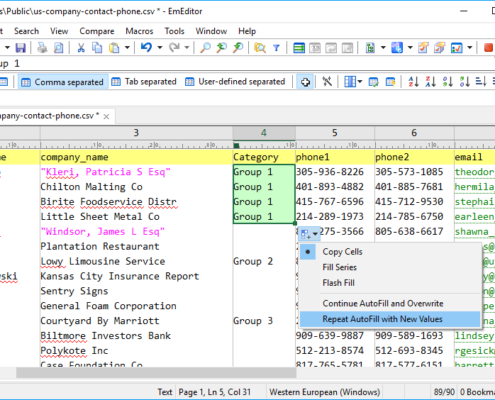Open the Redo history dropdown arrow
Image resolution: width=495 pixels, height=400 pixels.
(187, 48)
